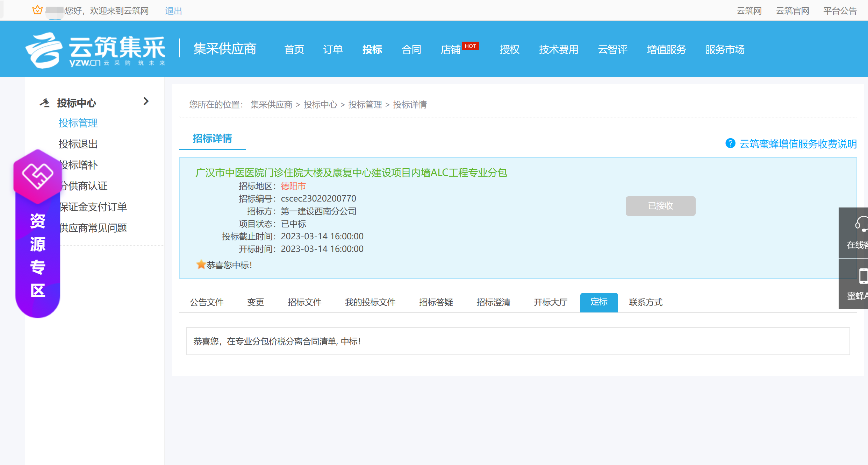Open the 云智评 navigation item

(613, 50)
